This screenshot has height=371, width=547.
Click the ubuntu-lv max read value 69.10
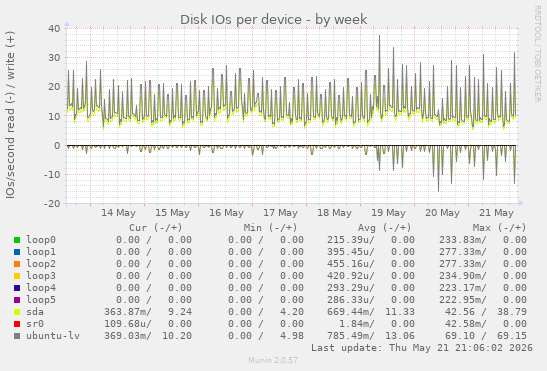[x=459, y=336]
